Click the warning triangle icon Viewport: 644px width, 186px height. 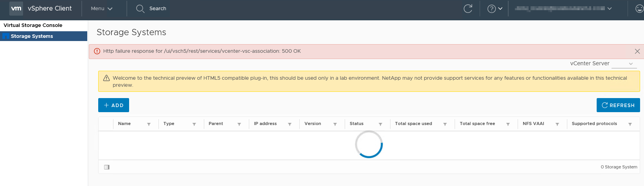point(106,78)
